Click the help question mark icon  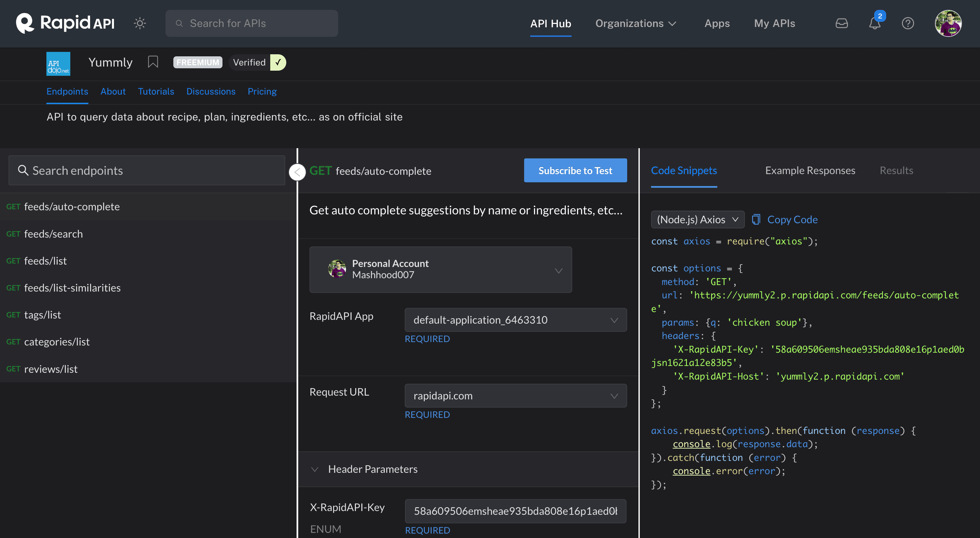pos(908,23)
